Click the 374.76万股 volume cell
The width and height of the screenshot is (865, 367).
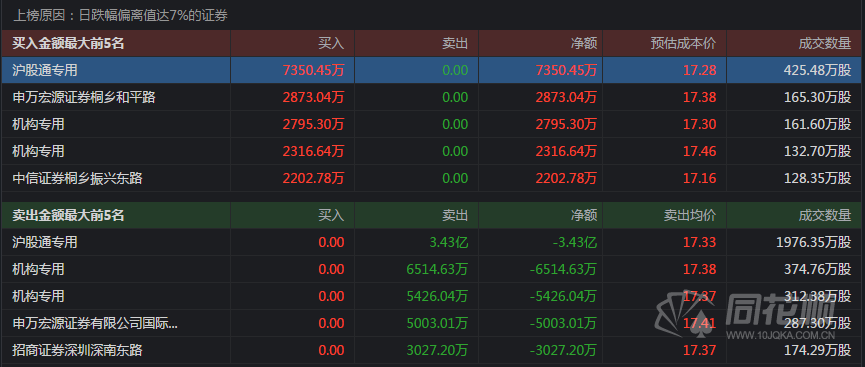click(x=818, y=269)
